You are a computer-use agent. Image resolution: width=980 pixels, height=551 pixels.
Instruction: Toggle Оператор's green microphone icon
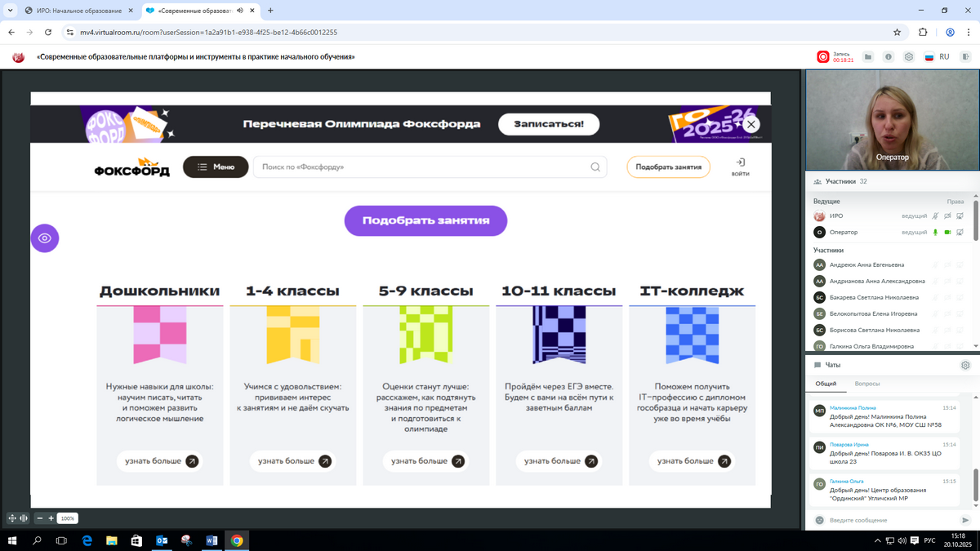[936, 233]
